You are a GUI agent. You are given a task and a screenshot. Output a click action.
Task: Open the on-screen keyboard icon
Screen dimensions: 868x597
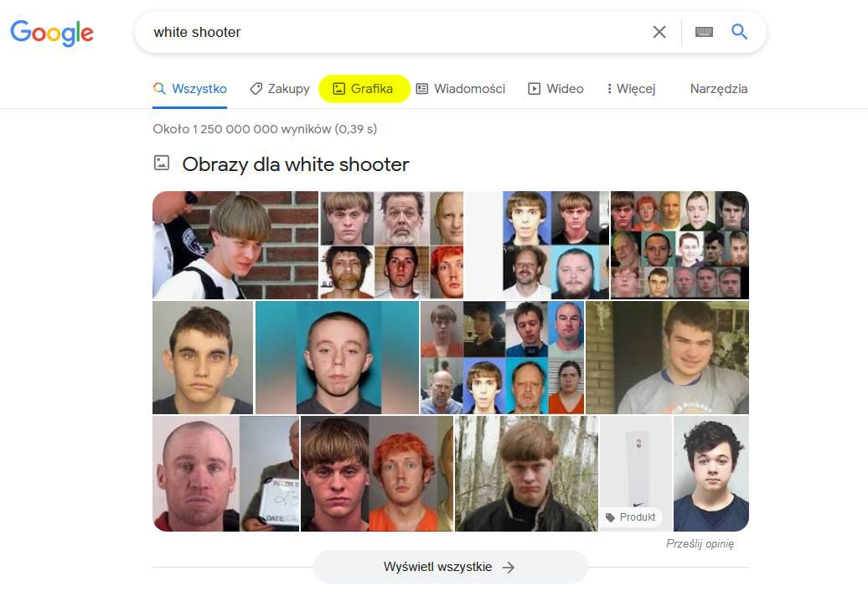pos(704,32)
